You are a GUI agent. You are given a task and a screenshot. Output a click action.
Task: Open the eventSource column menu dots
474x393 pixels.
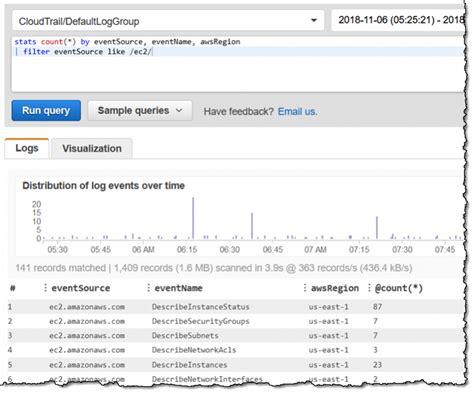(45, 288)
